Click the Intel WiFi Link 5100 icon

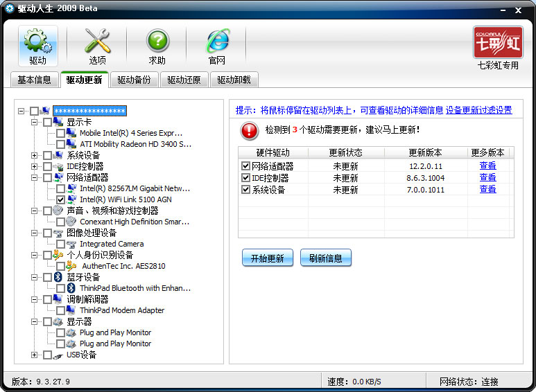coord(72,199)
